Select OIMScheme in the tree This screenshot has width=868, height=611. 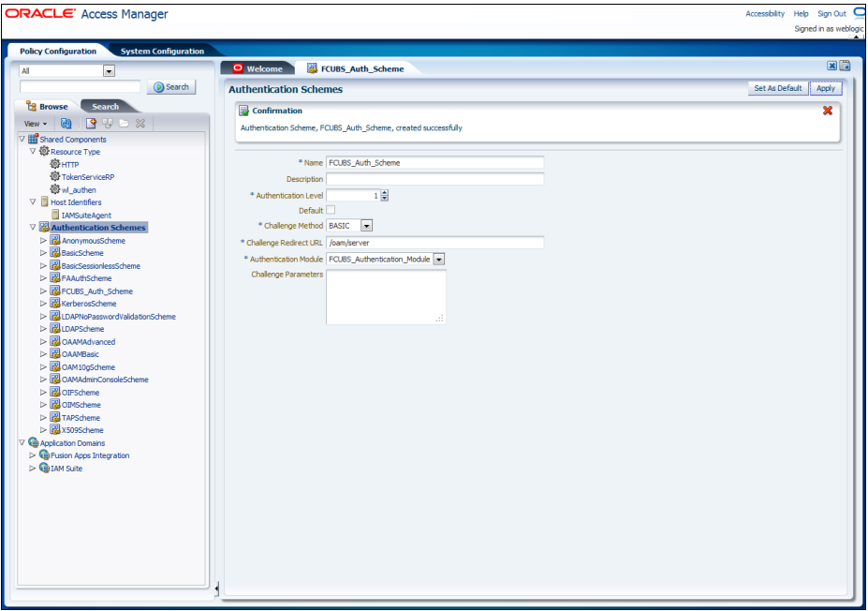[x=81, y=405]
